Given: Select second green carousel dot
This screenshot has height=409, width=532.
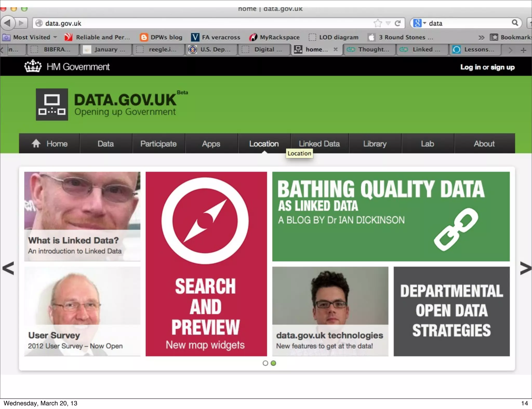Looking at the screenshot, I should 273,363.
